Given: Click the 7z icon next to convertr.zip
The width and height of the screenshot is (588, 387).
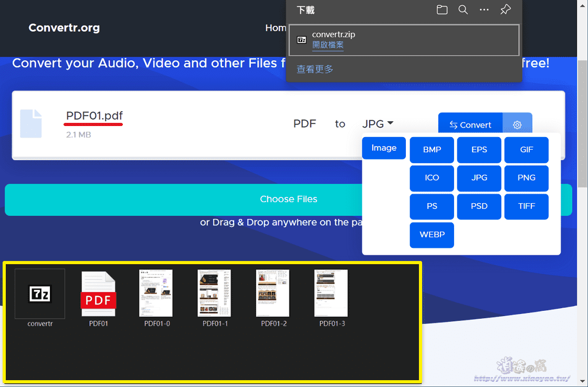Looking at the screenshot, I should (302, 40).
